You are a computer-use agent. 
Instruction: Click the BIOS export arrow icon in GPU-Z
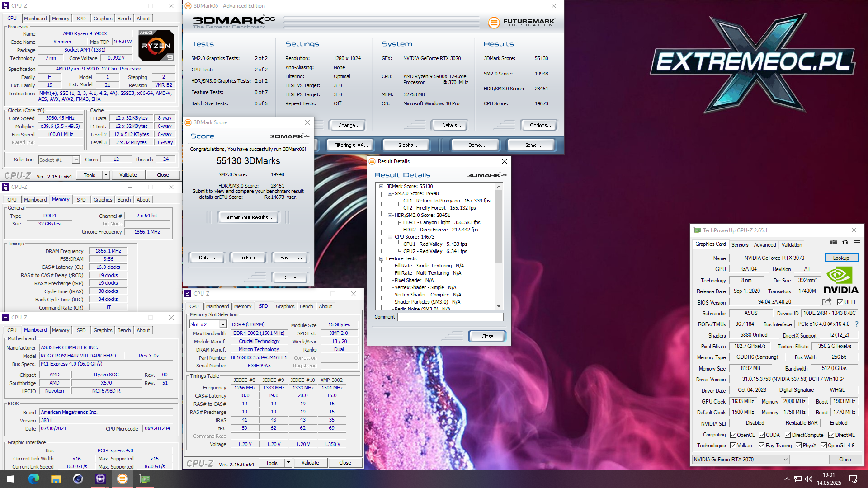point(827,302)
